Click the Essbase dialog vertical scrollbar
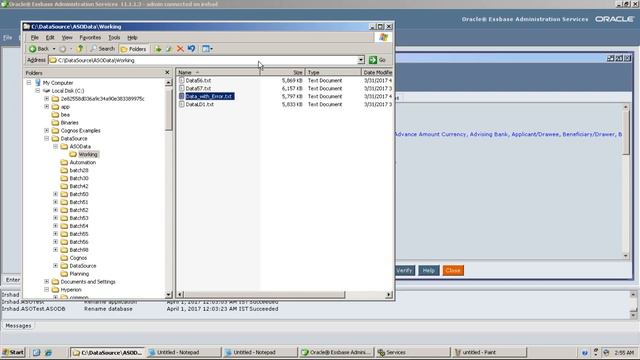The height and width of the screenshot is (360, 640). click(x=626, y=181)
